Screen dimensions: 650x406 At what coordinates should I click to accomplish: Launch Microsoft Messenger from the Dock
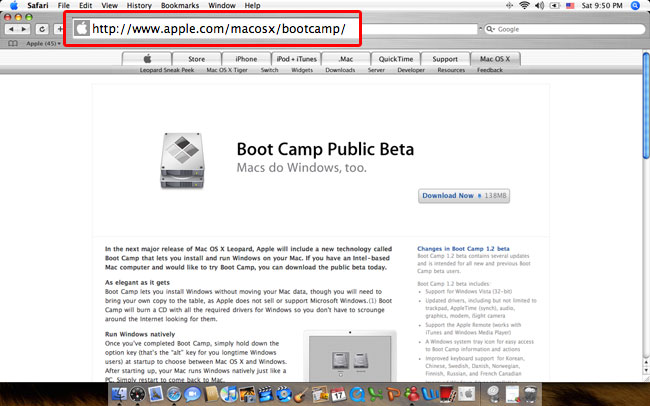coord(412,394)
